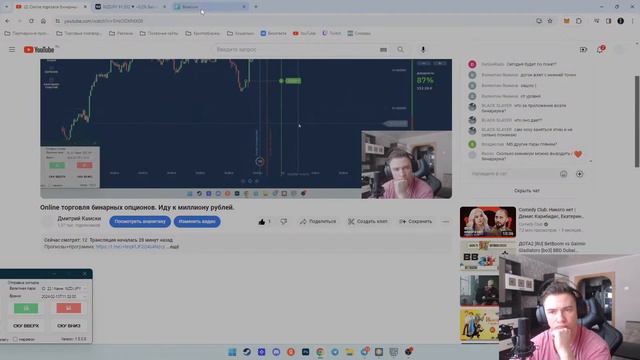
Task: Open the browser profile avatar
Action: pyautogui.click(x=620, y=21)
